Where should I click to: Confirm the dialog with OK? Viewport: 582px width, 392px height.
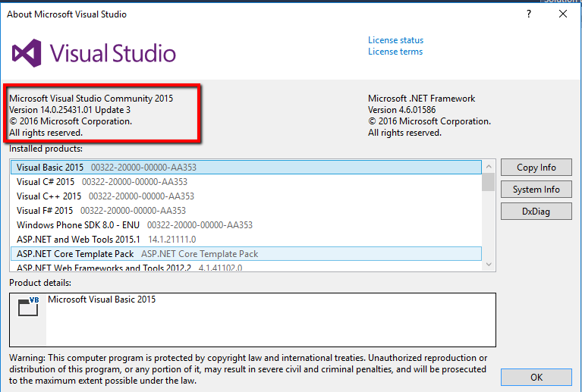click(536, 377)
